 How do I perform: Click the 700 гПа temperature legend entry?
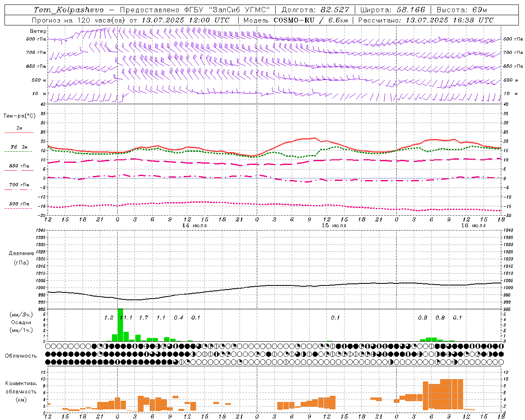click(x=19, y=185)
